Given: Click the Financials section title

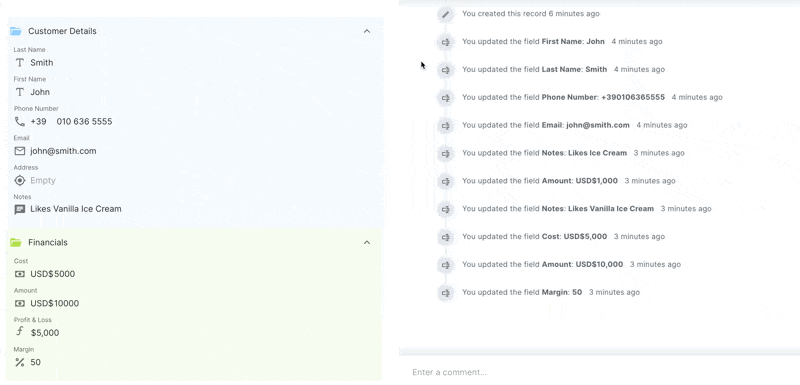Looking at the screenshot, I should 48,242.
